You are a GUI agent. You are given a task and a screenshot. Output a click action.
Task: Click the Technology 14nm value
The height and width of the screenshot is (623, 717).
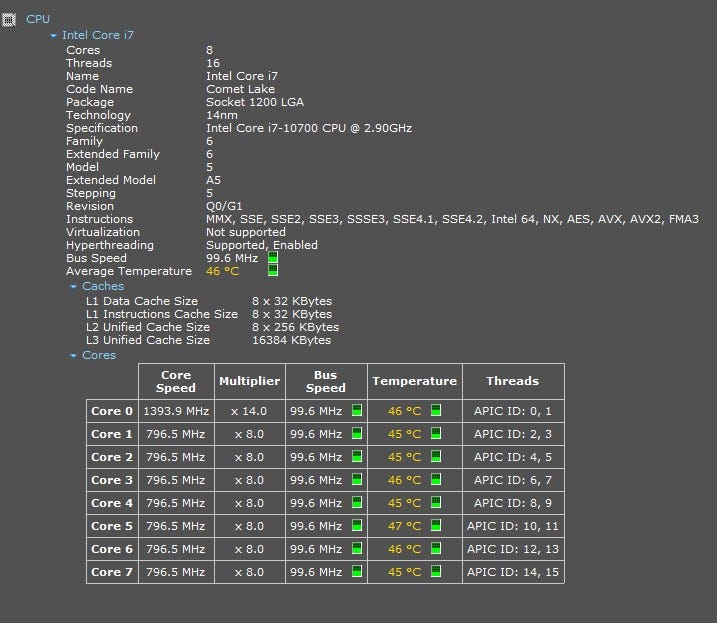coord(222,115)
